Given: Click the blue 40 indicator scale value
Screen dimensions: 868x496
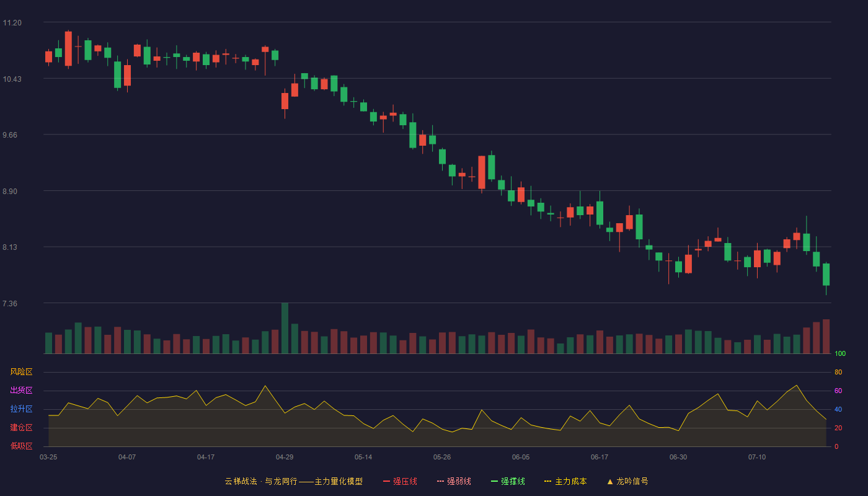Looking at the screenshot, I should 838,409.
